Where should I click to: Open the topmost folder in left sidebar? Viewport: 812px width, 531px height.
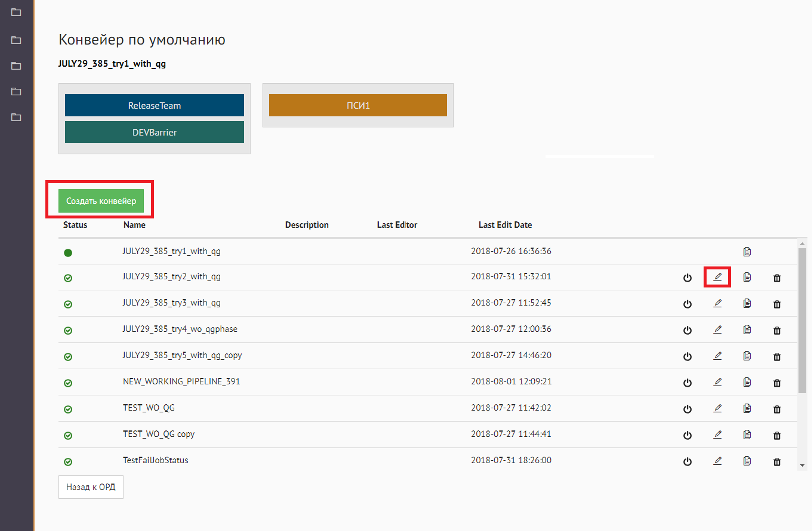pos(15,14)
